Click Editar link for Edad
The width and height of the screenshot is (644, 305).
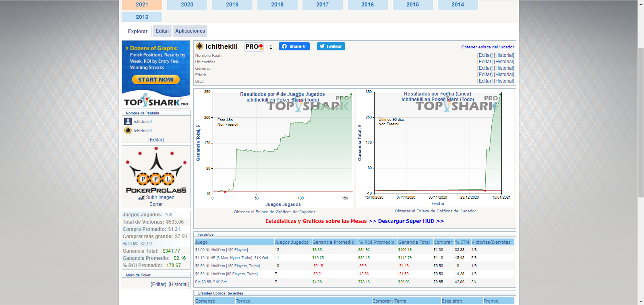click(485, 75)
